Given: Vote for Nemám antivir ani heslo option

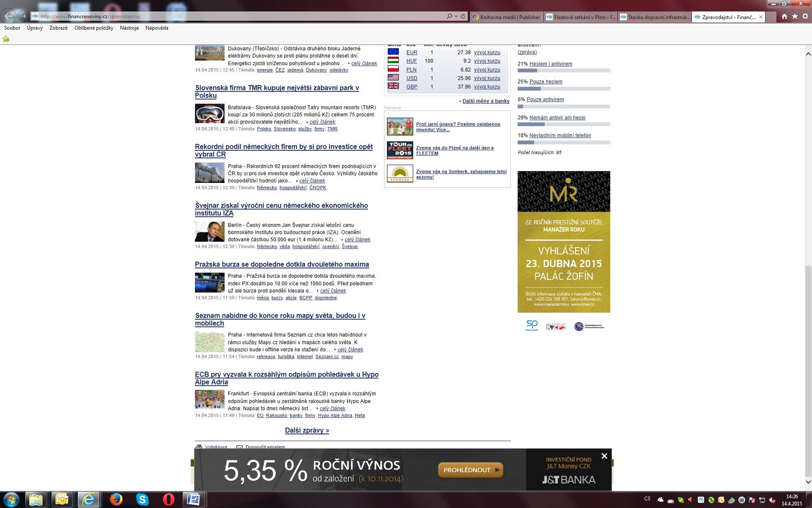Looking at the screenshot, I should click(557, 118).
